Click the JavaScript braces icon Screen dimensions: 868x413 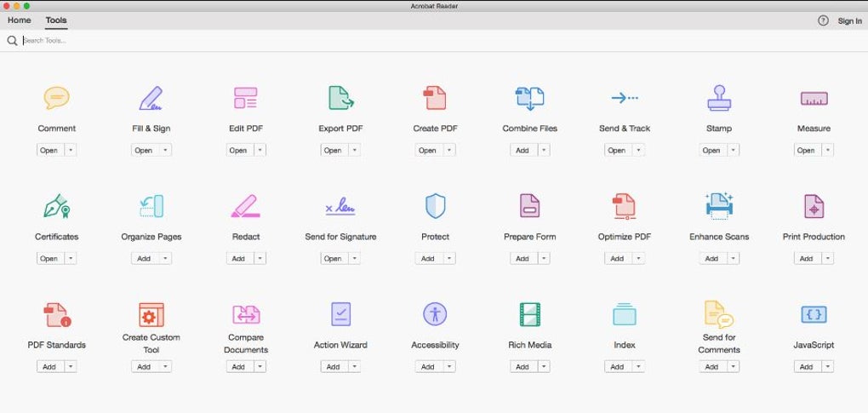[x=814, y=314]
